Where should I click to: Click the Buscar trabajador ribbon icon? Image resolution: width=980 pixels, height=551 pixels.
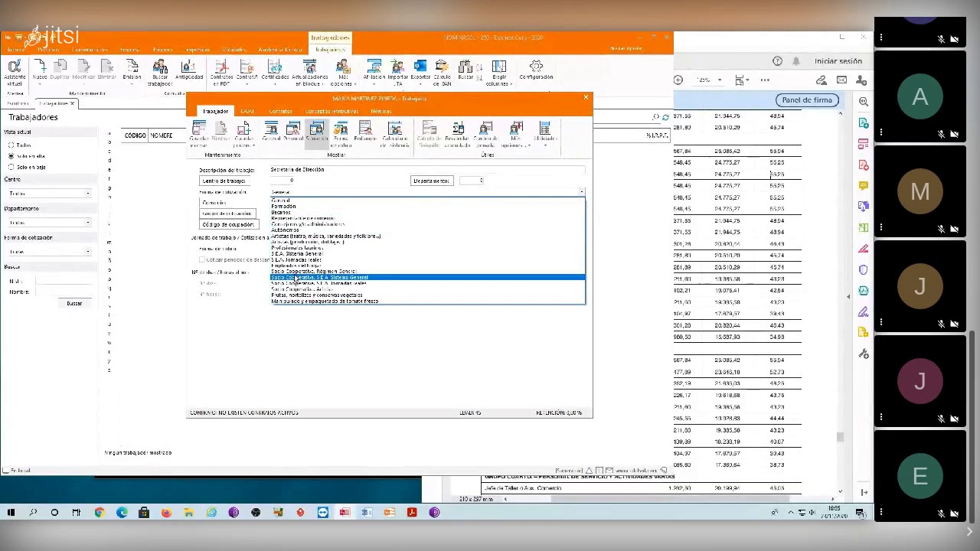point(160,73)
